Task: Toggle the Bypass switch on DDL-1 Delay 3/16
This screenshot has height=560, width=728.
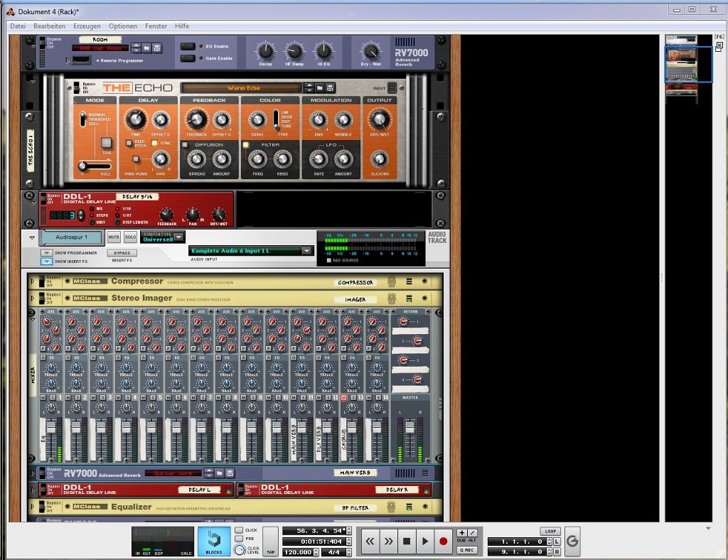Action: (x=43, y=199)
